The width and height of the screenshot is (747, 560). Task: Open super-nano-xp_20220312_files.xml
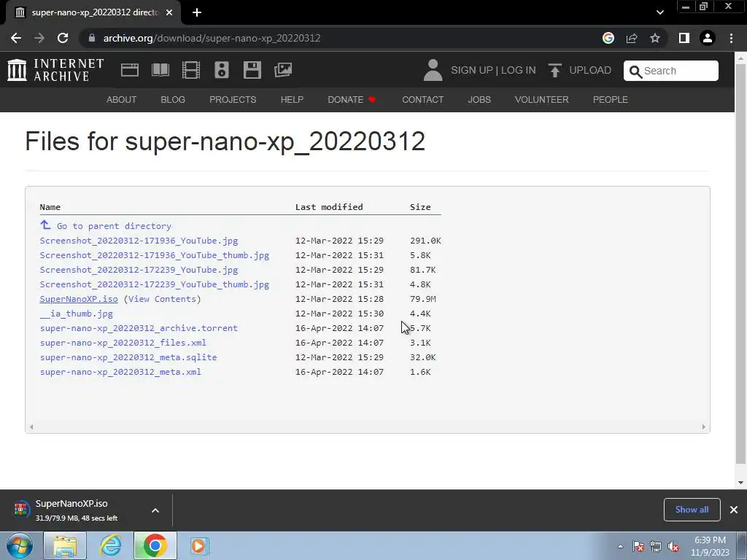tap(123, 343)
